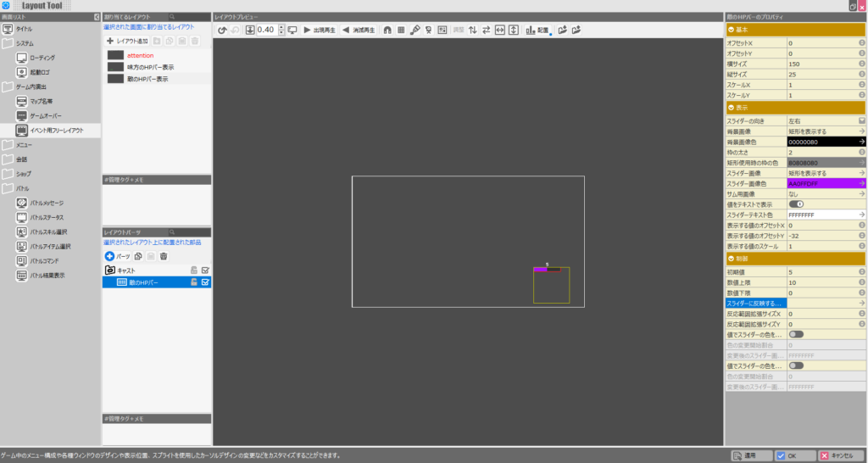The width and height of the screenshot is (868, 463).
Task: Click the monitor preview icon
Action: click(x=292, y=30)
